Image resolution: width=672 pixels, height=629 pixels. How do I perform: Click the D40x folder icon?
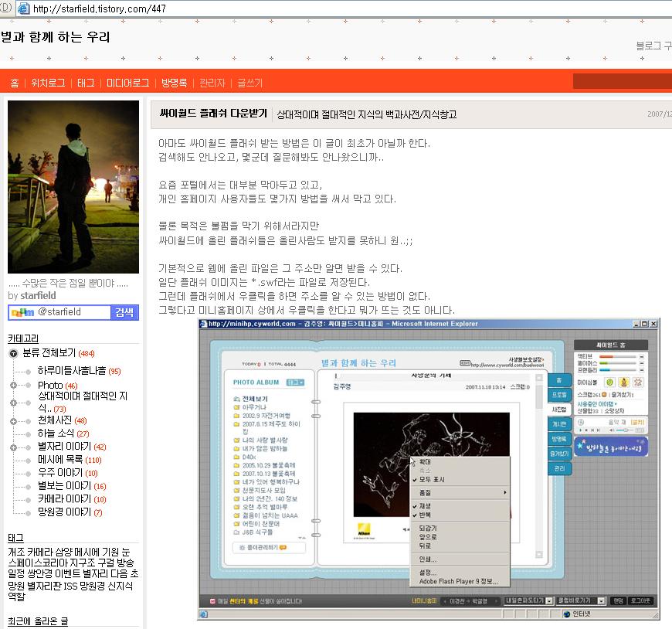point(236,457)
